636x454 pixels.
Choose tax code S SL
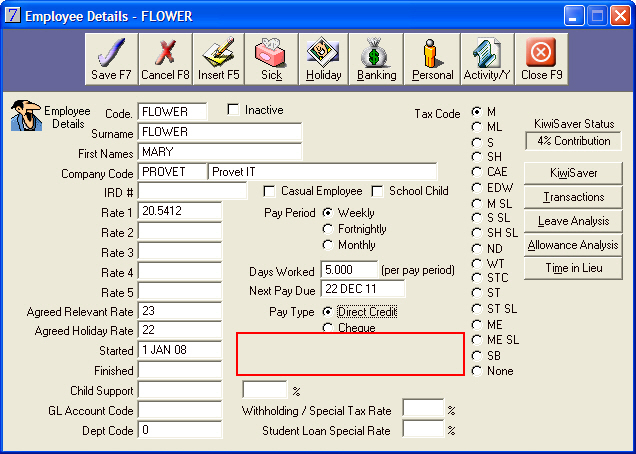coord(477,218)
